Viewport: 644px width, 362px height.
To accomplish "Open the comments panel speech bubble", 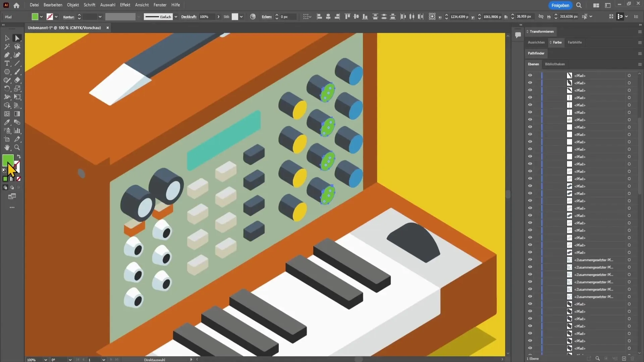I will tap(518, 35).
